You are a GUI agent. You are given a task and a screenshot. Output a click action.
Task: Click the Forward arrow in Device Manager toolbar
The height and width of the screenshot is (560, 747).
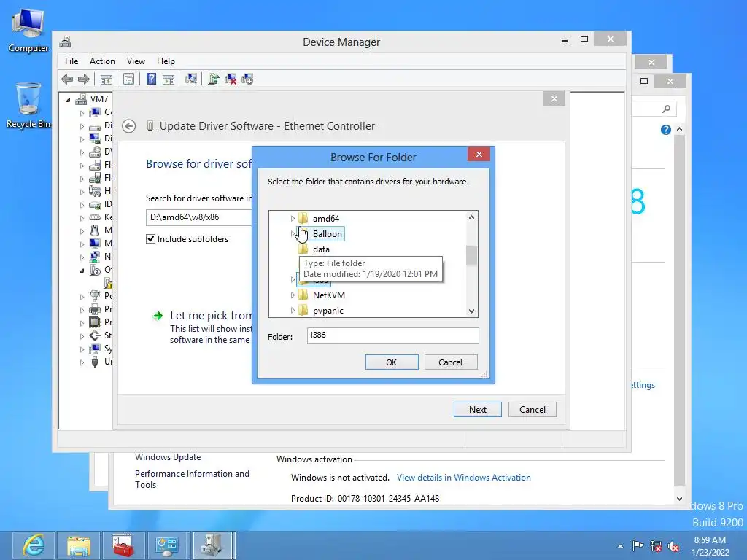click(84, 79)
